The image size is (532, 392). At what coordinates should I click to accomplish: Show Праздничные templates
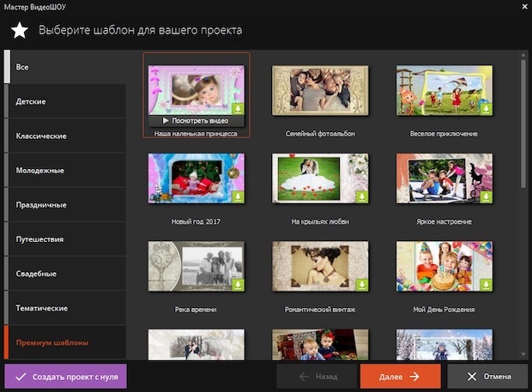tap(65, 205)
